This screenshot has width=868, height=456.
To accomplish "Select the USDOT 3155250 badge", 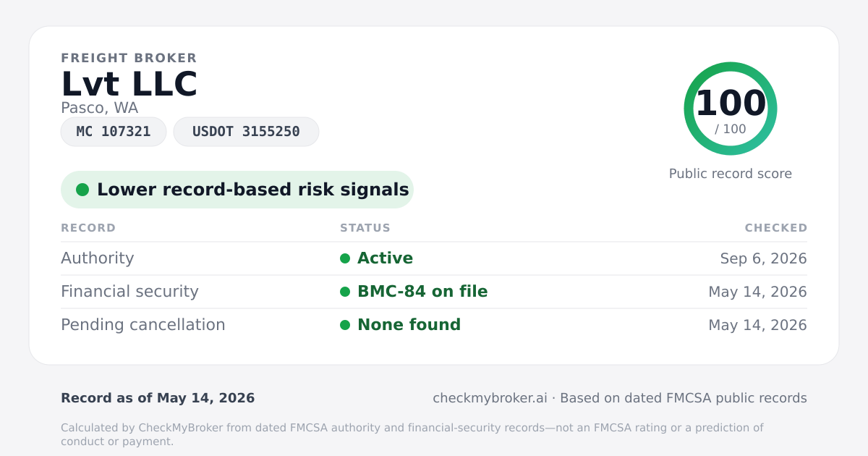I will click(246, 132).
